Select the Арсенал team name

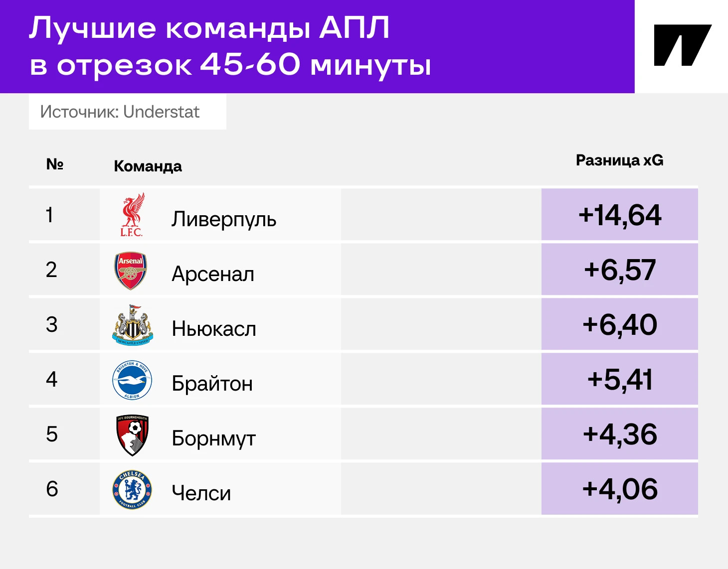(213, 274)
